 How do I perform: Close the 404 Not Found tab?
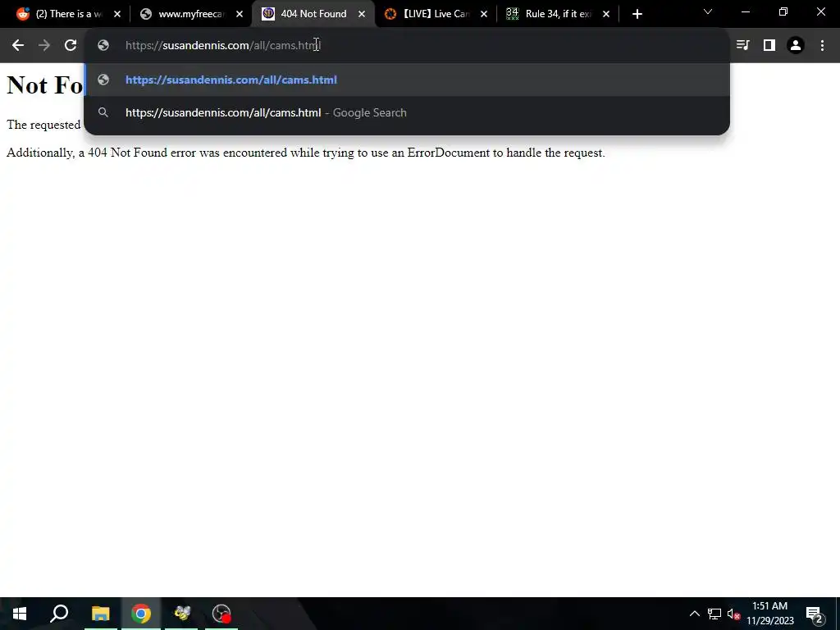[x=362, y=14]
